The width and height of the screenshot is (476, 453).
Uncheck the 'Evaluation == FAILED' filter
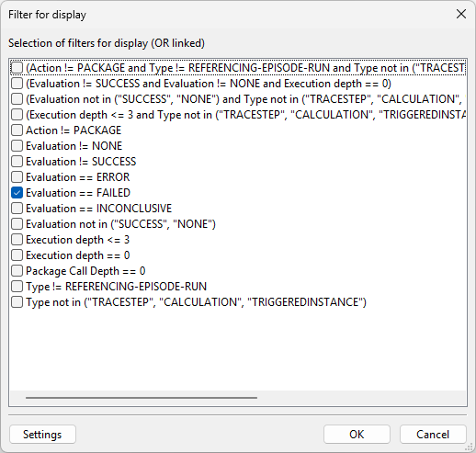[17, 193]
